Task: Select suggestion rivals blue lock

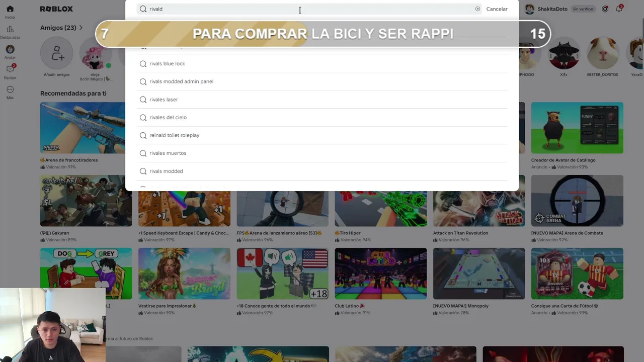Action: pos(322,64)
